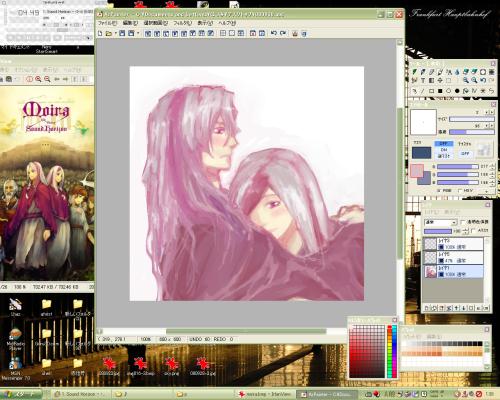Open layer blend mode dropdown

point(454,222)
